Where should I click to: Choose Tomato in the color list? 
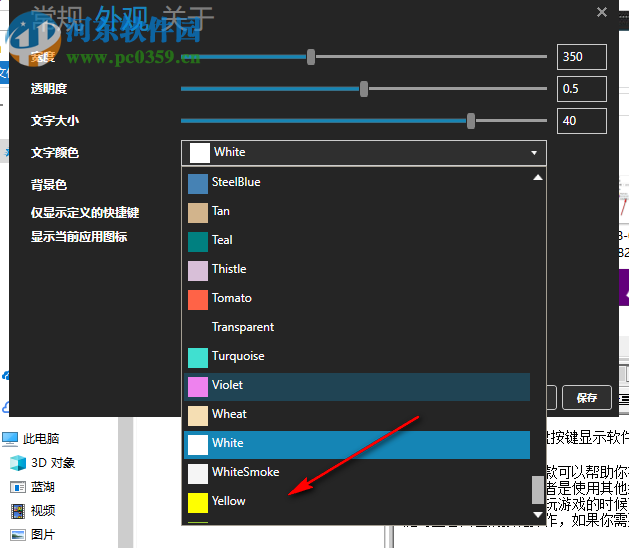[x=357, y=299]
